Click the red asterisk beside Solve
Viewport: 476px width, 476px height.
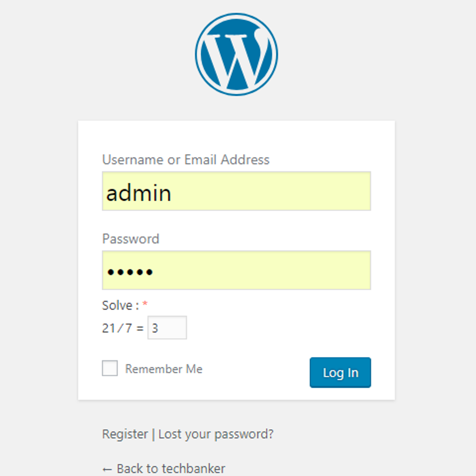[145, 304]
